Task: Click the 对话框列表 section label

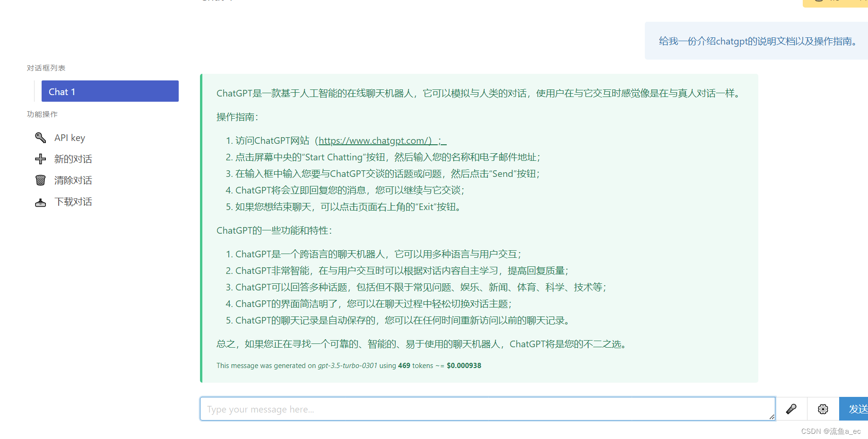Action: click(46, 68)
